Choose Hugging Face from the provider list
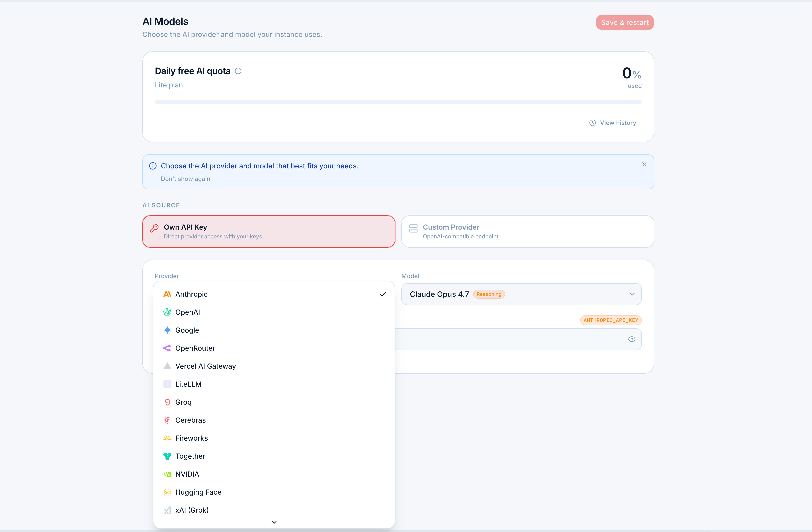This screenshot has width=812, height=532. 274,492
